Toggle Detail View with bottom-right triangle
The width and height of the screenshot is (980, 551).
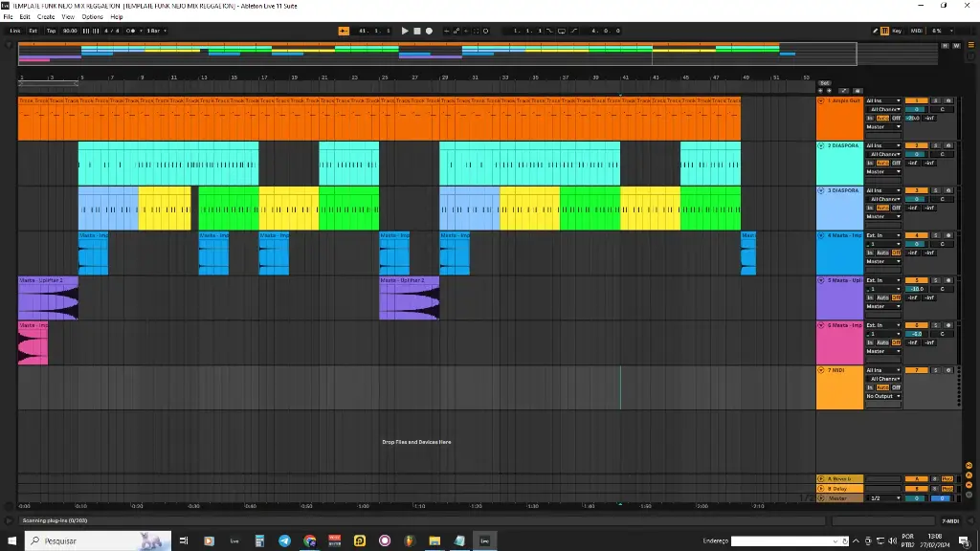(971, 520)
